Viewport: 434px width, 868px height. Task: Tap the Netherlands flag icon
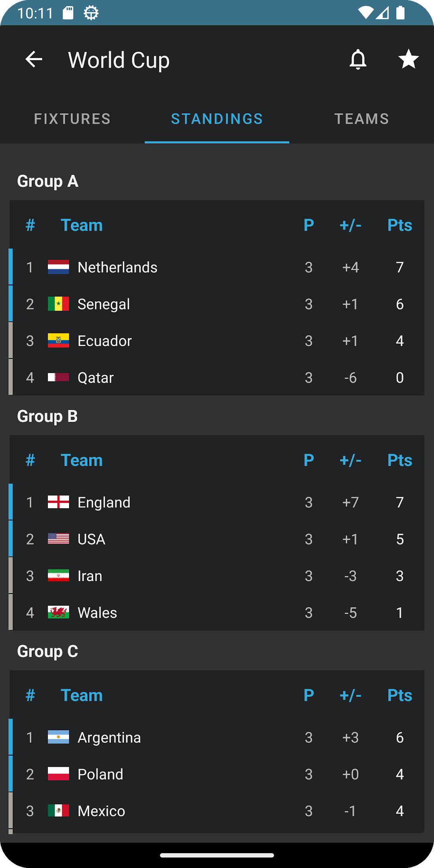point(58,267)
